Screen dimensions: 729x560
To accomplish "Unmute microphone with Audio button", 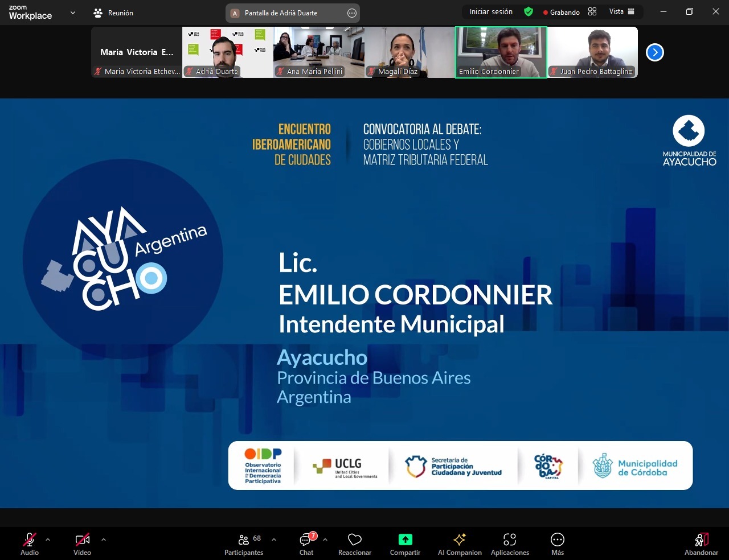I will tap(30, 544).
